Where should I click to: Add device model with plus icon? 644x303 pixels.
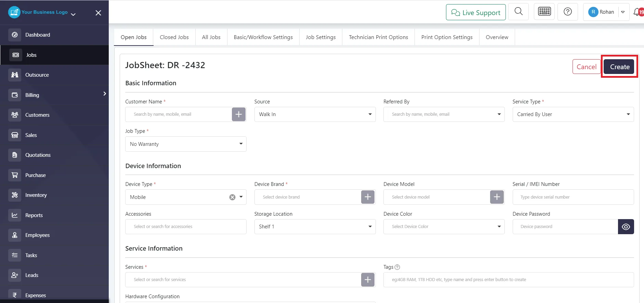coord(497,197)
